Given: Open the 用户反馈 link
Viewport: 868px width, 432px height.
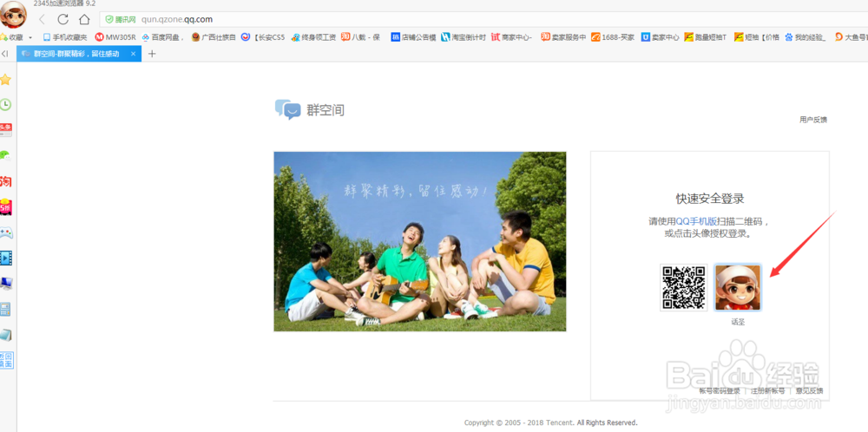Looking at the screenshot, I should click(813, 120).
